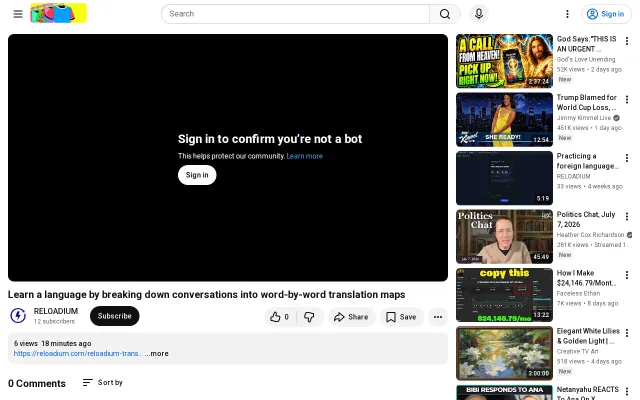Open settings three-dot menu in header

click(x=567, y=14)
